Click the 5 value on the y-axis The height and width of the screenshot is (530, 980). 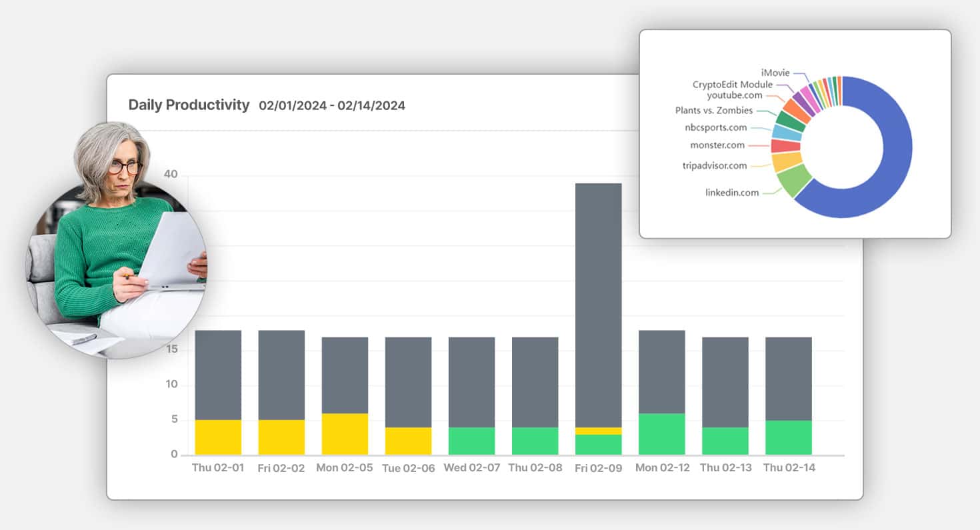(x=175, y=419)
